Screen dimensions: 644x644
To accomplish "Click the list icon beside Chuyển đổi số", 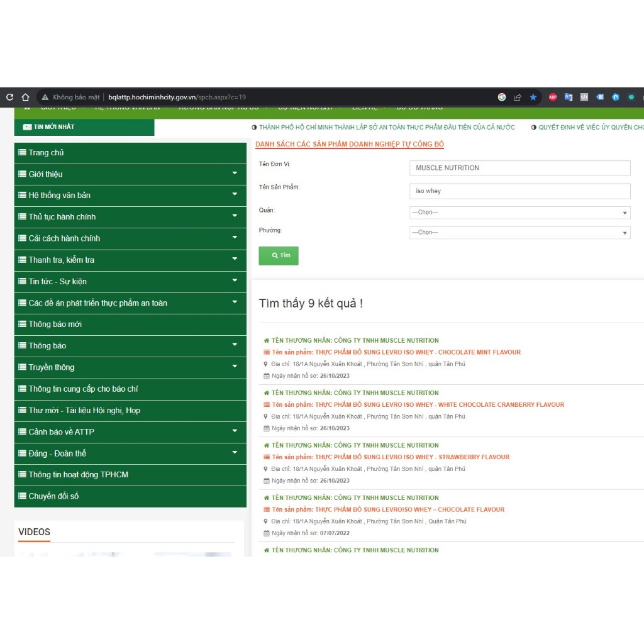I will point(22,496).
